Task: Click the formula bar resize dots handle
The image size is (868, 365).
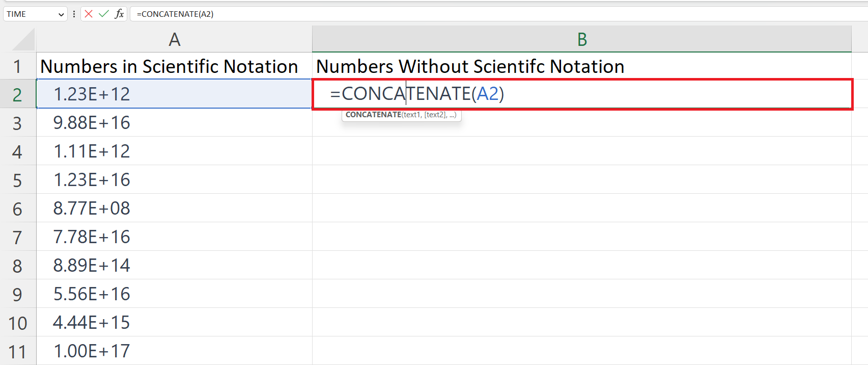Action: (74, 14)
